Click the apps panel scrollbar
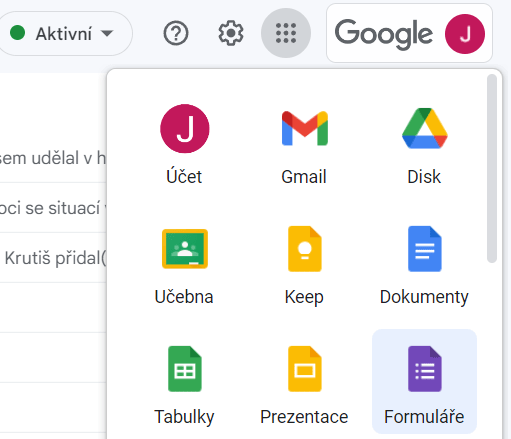This screenshot has width=511, height=439. [492, 168]
